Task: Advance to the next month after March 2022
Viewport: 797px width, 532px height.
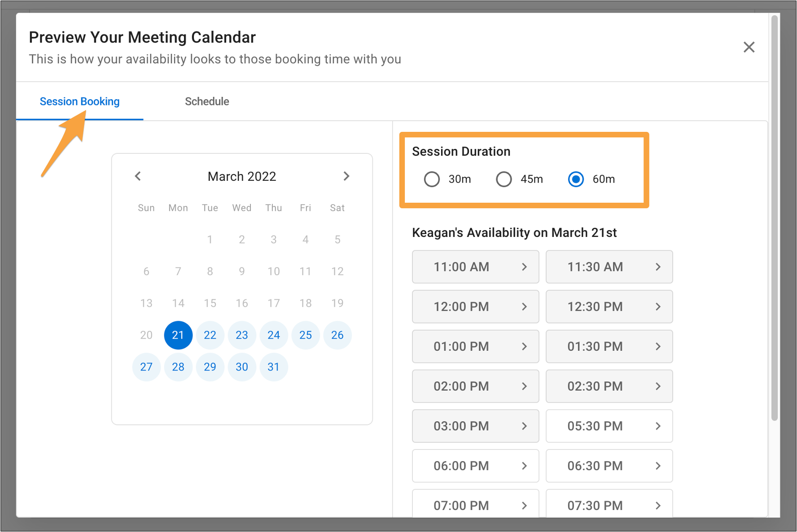Action: 346,176
